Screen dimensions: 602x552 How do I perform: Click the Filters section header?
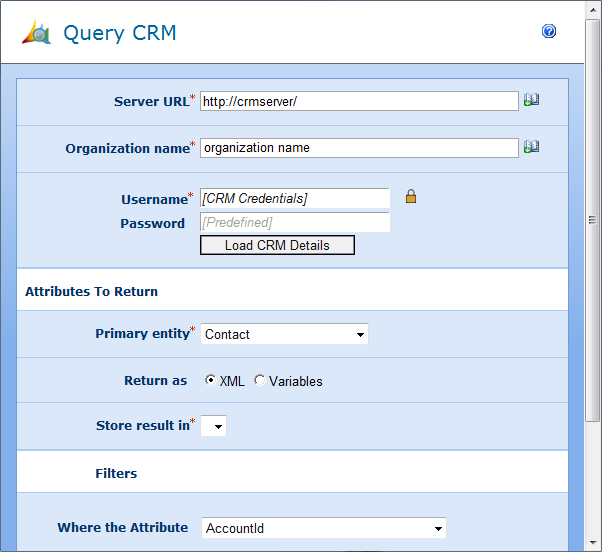(116, 473)
